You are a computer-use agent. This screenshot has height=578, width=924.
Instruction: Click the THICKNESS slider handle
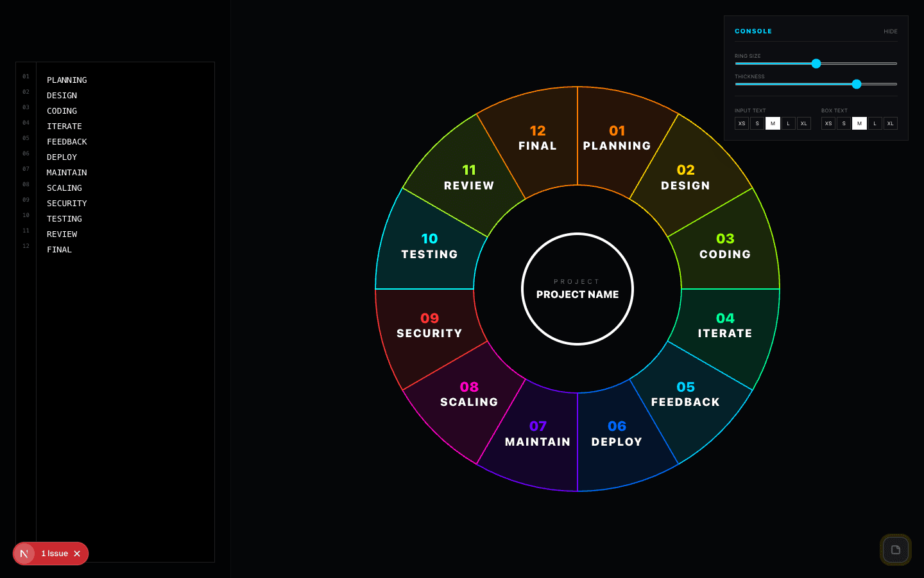(x=857, y=84)
